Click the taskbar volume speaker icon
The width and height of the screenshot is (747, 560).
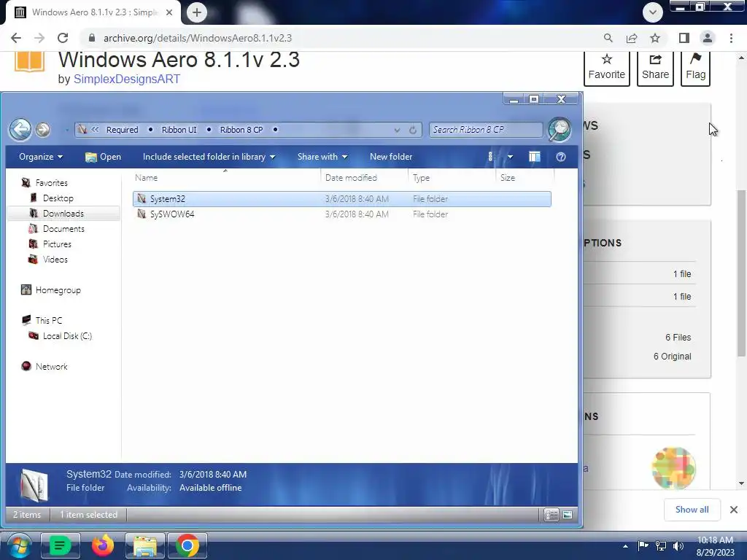point(678,545)
